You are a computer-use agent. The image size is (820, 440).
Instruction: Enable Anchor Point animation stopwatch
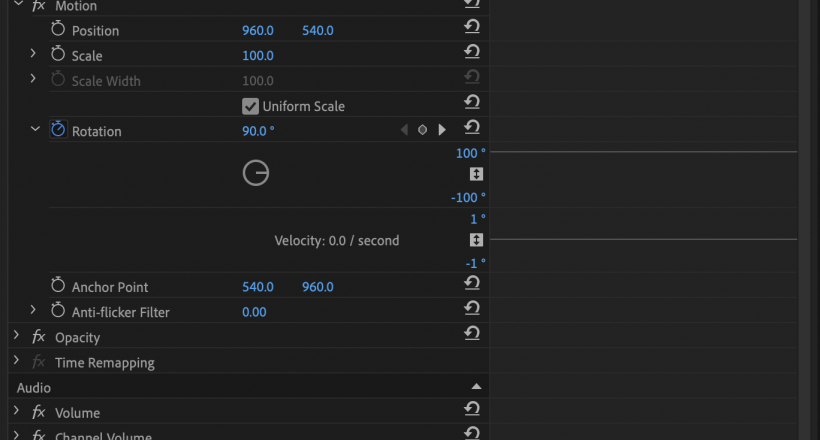click(x=58, y=287)
